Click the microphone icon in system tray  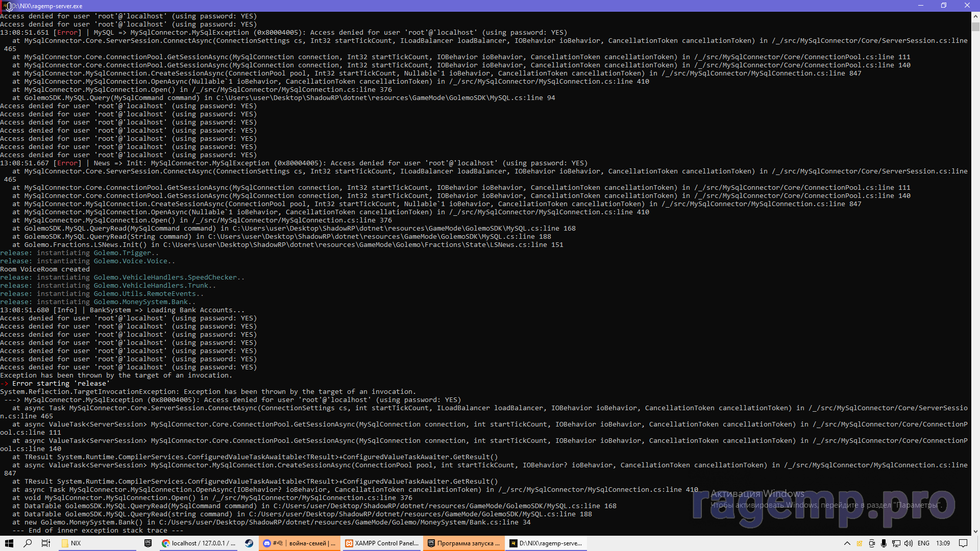pos(884,543)
